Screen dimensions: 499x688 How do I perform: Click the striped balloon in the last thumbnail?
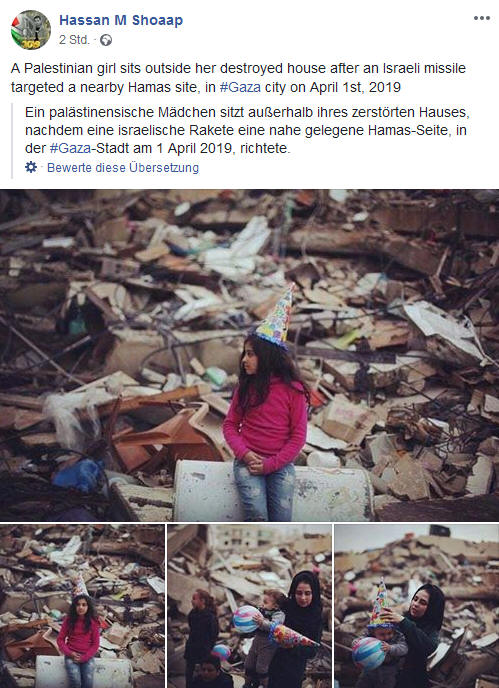(369, 653)
